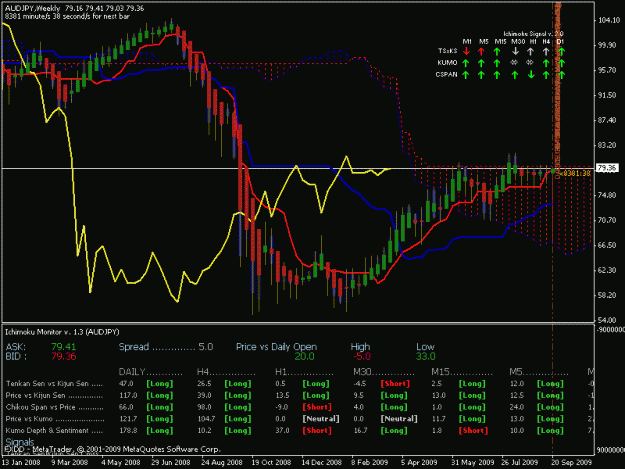625x469 pixels.
Task: Click the 'Tenkan Sen vs Kijun Sen' row label
Action: (x=47, y=384)
